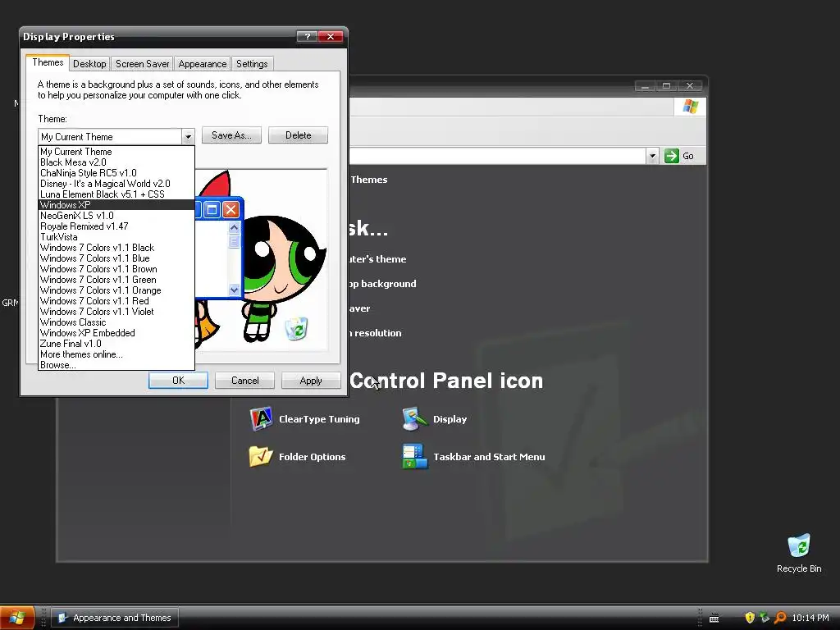Select Windows 7 Colors v1.1 Black
The height and width of the screenshot is (630, 840).
[116, 248]
